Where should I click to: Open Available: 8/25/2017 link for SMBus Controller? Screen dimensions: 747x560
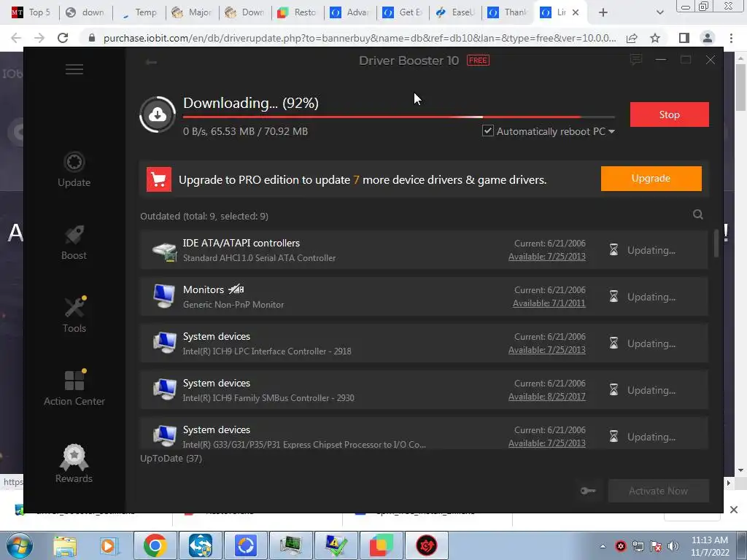click(x=547, y=396)
